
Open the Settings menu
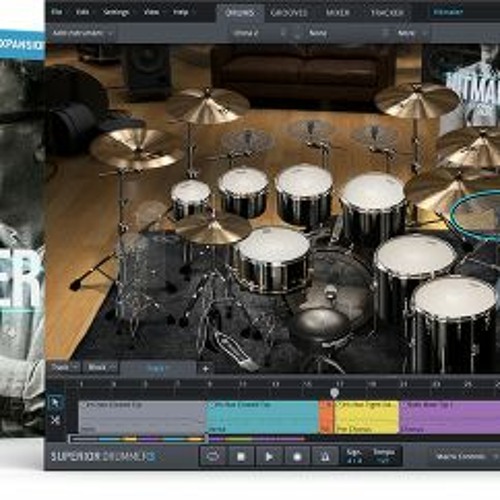[116, 12]
